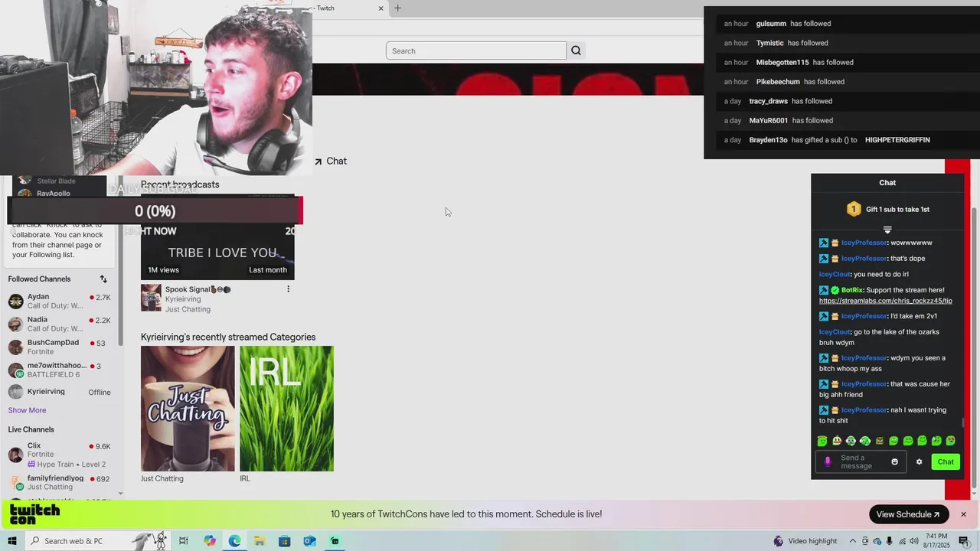Click the purple microphone icon in chat input
980x551 pixels.
828,461
